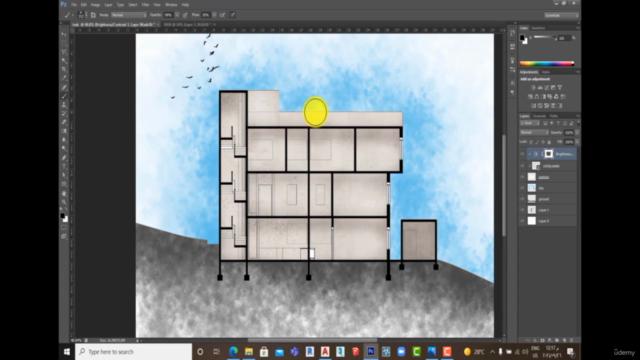Select the Eyedropper tool
This screenshot has width=640, height=360.
(64, 78)
